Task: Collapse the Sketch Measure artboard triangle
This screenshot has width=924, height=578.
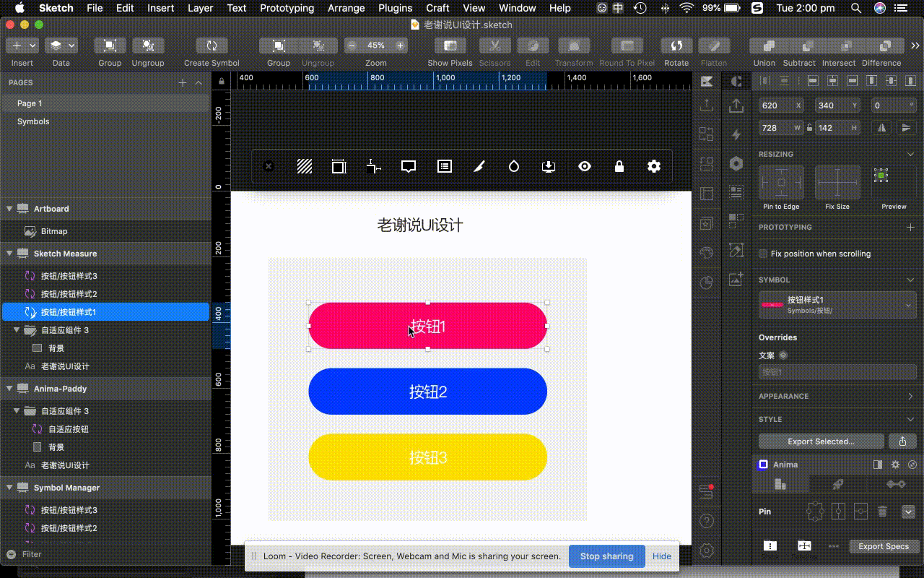Action: (x=9, y=254)
